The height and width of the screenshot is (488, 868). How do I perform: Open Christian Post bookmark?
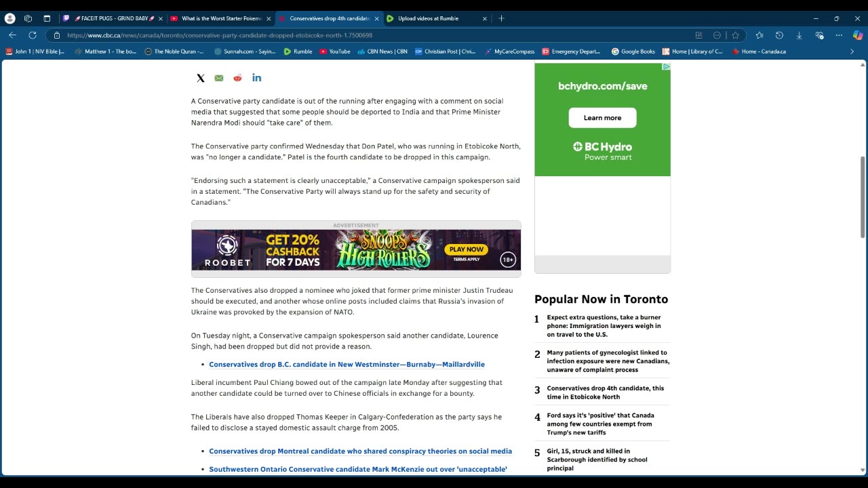pos(445,52)
